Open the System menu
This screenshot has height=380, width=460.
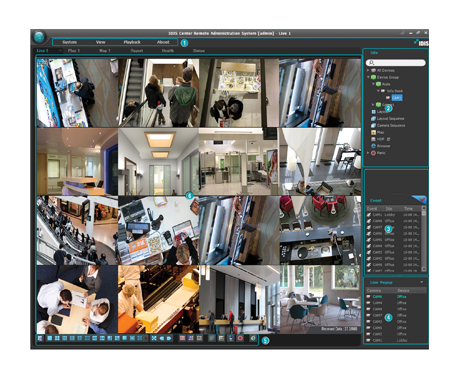point(70,42)
